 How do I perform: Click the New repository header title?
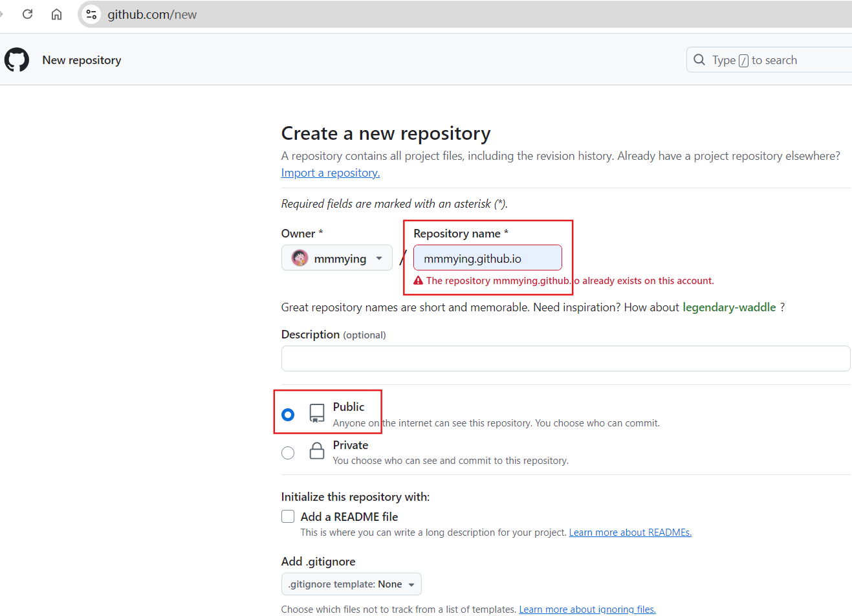point(82,60)
